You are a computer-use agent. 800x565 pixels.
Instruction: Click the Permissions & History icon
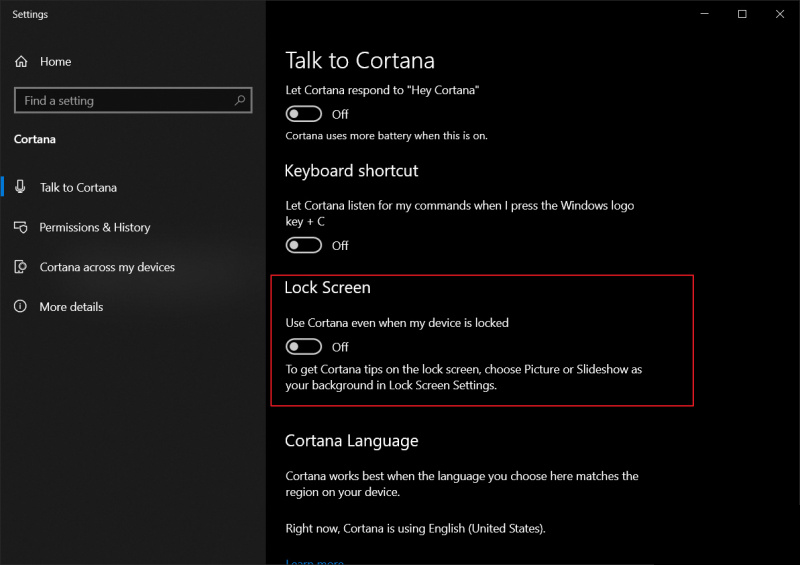coord(21,227)
